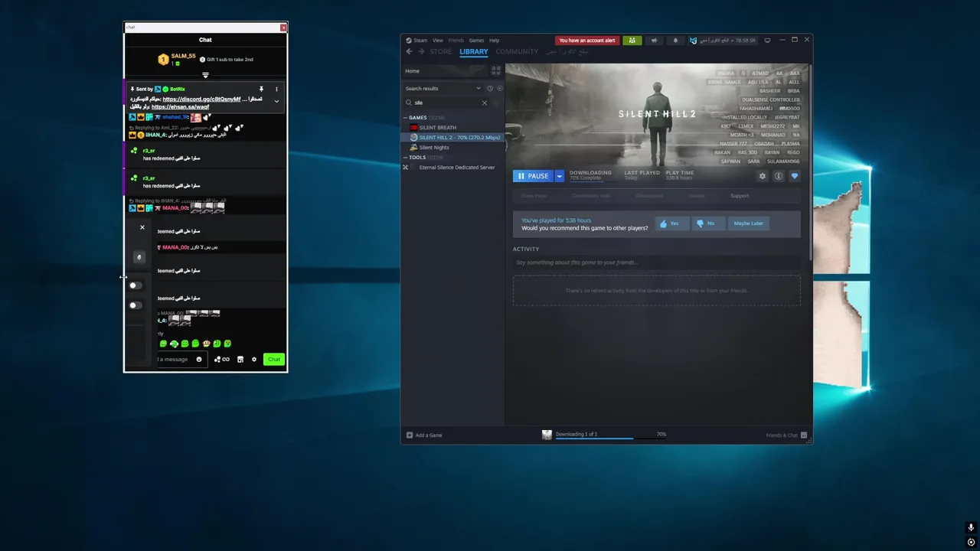Click the SALM_55 leaderboard name
Screen dimensions: 980x551
(x=183, y=56)
